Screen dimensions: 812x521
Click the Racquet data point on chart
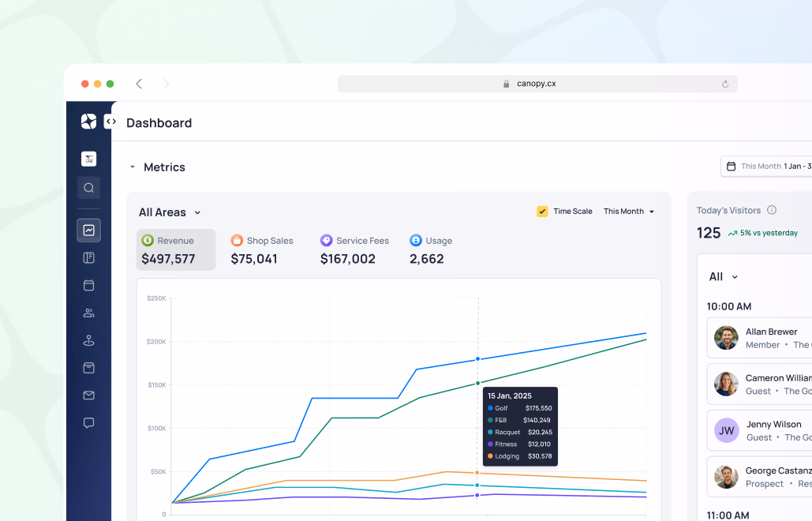[x=477, y=485]
